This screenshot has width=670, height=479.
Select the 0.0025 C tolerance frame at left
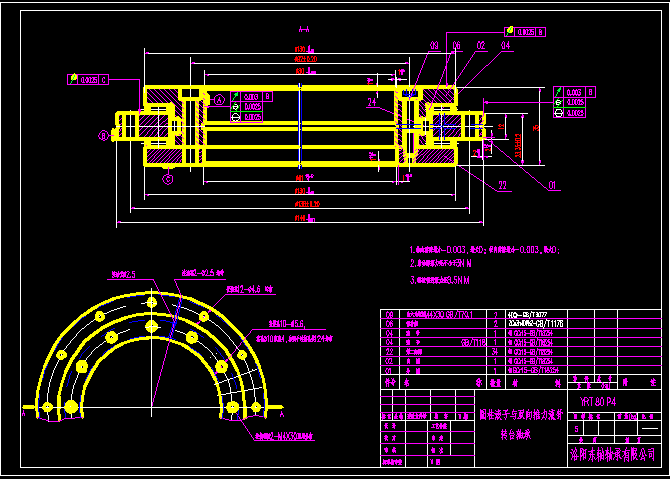pos(89,79)
